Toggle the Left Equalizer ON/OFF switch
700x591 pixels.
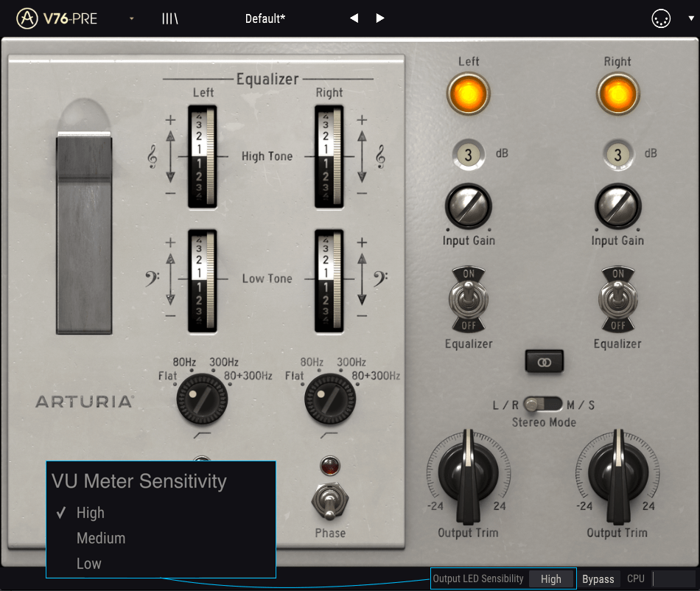[x=469, y=299]
